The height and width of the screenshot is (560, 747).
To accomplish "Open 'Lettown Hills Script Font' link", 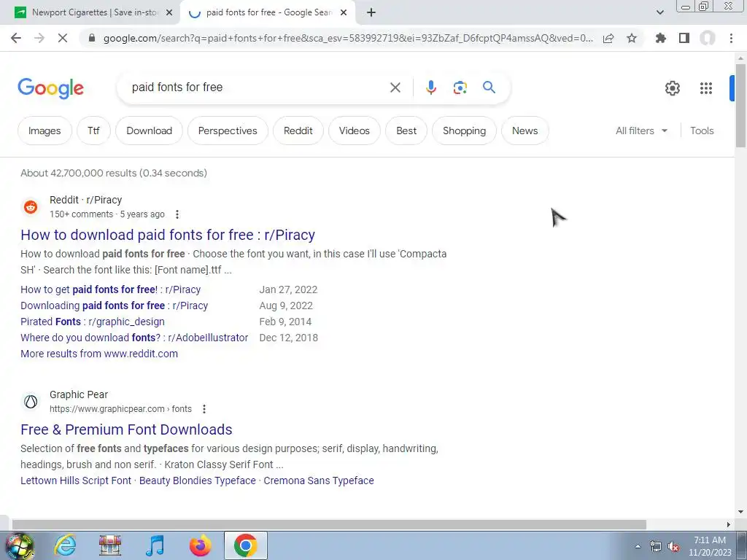I will (x=76, y=481).
